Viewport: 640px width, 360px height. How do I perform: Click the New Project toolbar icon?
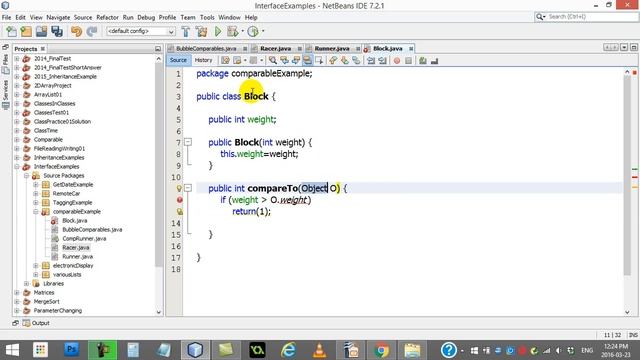(x=26, y=31)
